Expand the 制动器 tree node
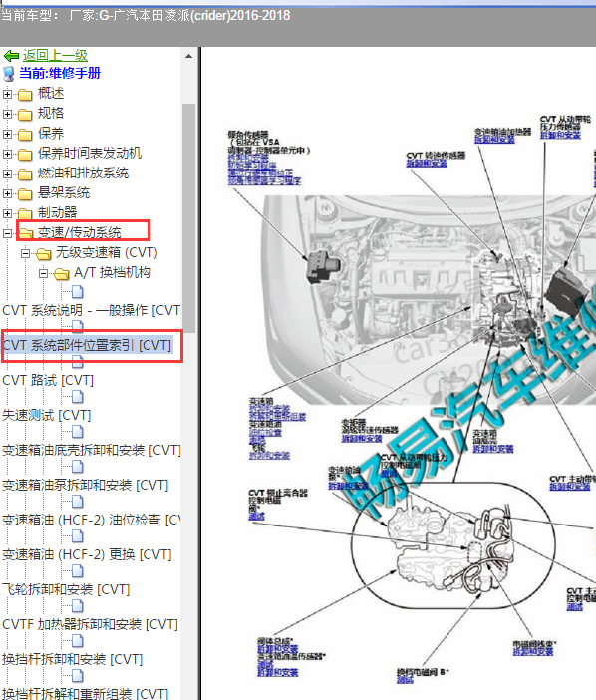This screenshot has height=700, width=596. 7,213
